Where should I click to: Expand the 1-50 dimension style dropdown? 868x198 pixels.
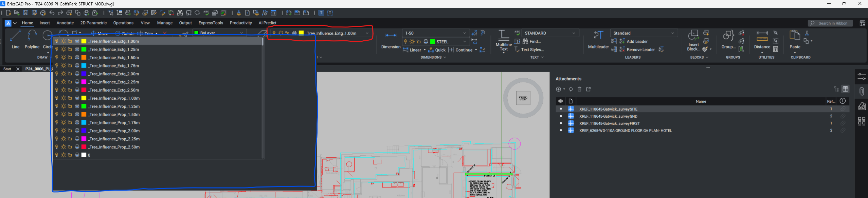coord(465,33)
